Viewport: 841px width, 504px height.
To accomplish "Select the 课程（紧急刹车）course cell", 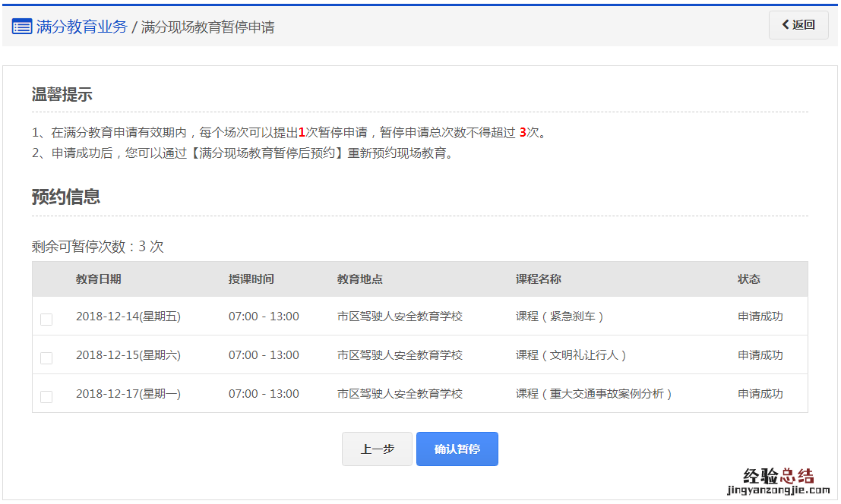I will [x=560, y=317].
